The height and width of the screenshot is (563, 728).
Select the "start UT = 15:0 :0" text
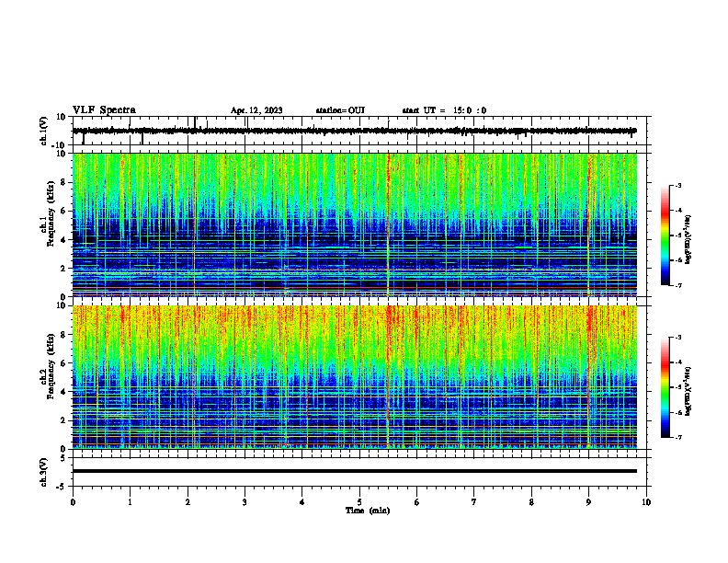[x=444, y=110]
